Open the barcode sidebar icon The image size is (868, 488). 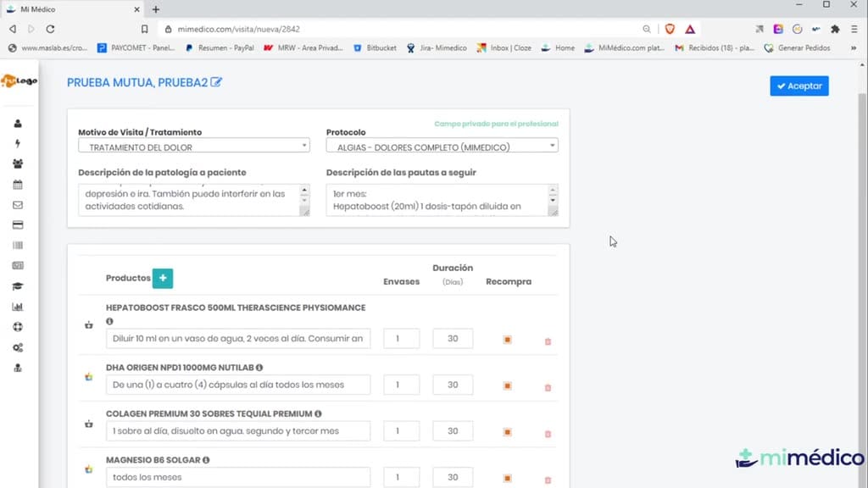tap(18, 245)
